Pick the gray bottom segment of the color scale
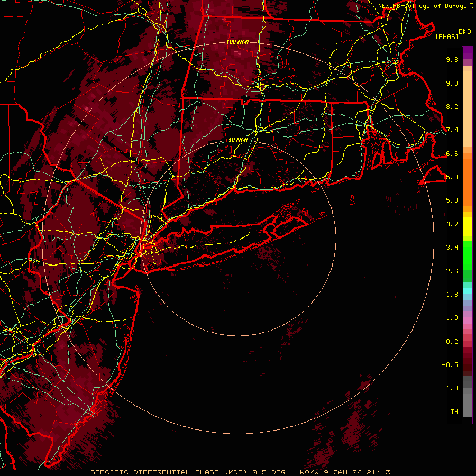Image resolution: width=476 pixels, height=476 pixels. (x=467, y=405)
